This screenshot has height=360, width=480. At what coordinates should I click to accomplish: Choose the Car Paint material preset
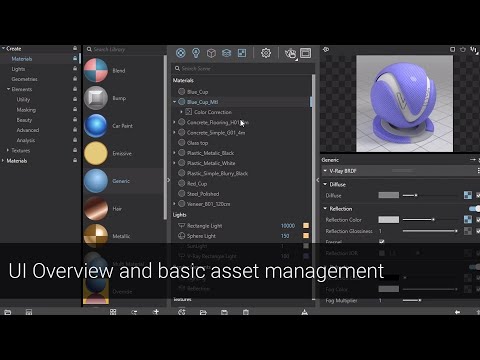click(x=122, y=126)
